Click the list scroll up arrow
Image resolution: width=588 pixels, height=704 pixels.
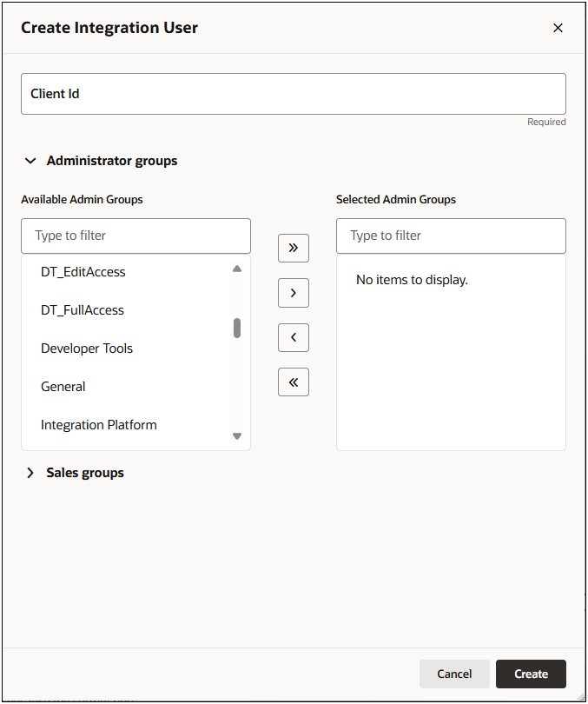(237, 269)
